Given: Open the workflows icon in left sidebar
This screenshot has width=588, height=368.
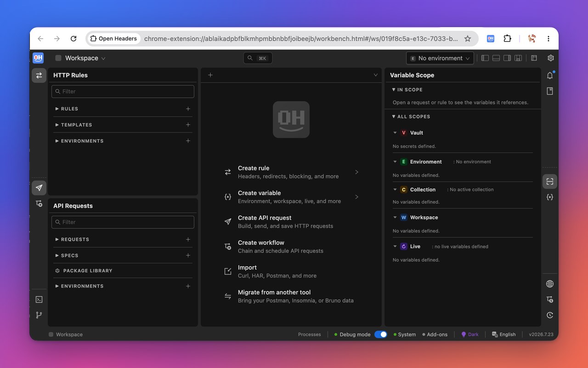Looking at the screenshot, I should [x=39, y=203].
